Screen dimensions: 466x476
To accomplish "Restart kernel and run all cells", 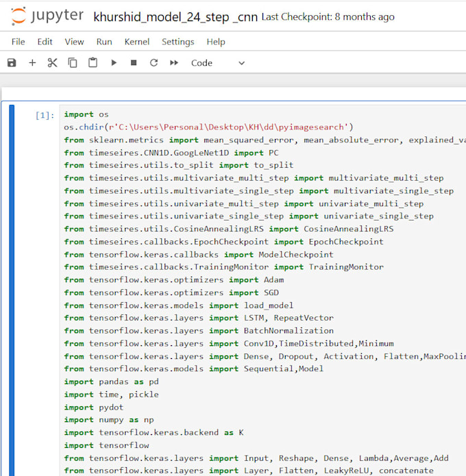I will click(x=174, y=63).
